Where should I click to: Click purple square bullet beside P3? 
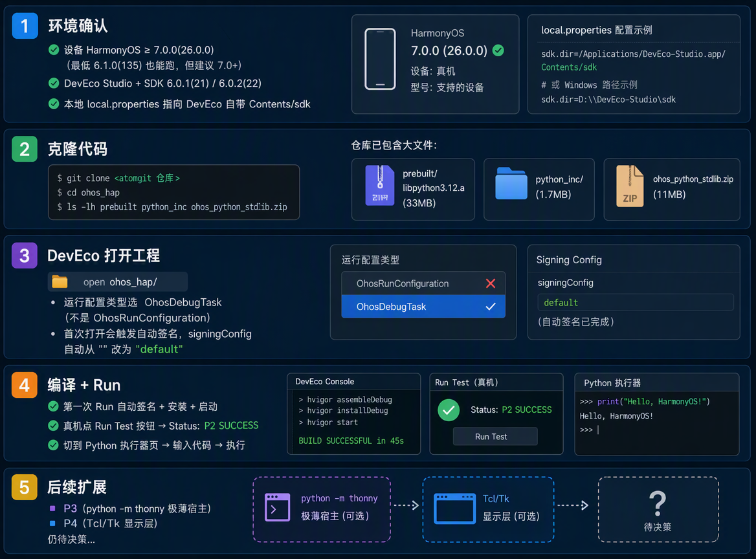pos(52,509)
